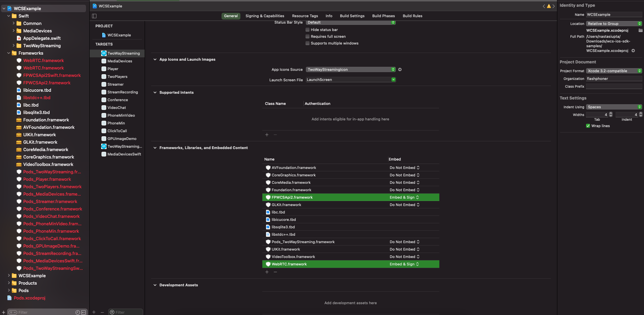Select FPWCSApi2Swift.framework in navigator
The height and width of the screenshot is (315, 644).
pos(52,75)
